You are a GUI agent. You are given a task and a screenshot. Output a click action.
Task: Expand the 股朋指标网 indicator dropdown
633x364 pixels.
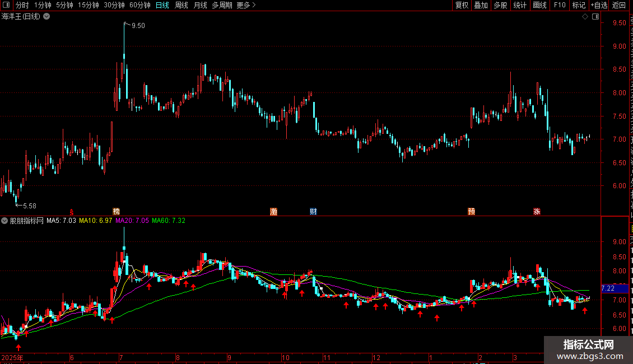point(4,221)
